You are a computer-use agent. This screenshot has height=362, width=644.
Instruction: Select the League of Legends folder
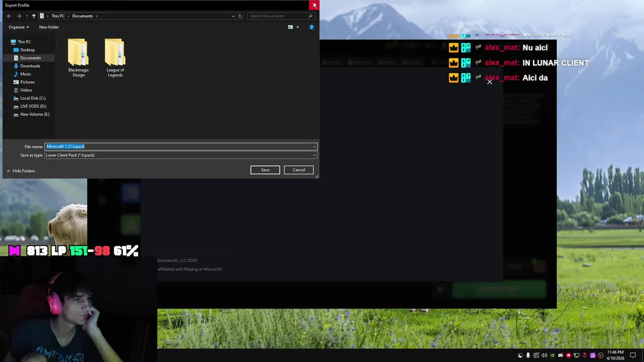[x=115, y=57]
